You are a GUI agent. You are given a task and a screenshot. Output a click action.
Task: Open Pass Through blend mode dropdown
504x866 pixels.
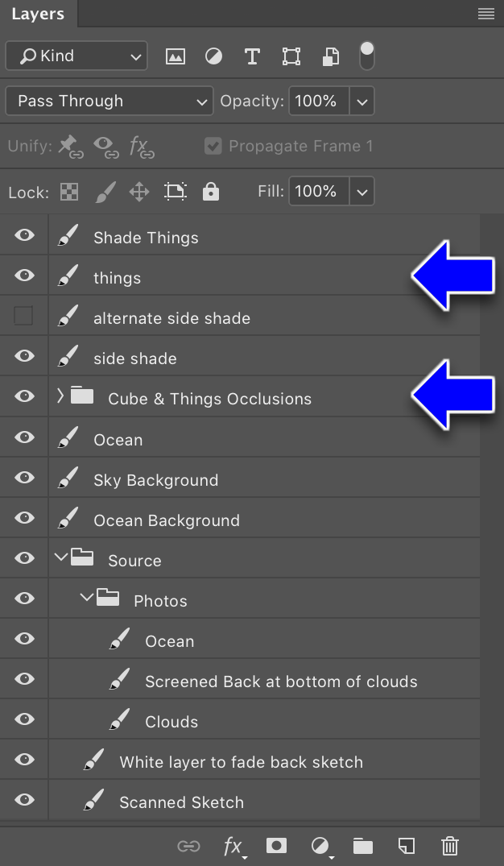coord(109,101)
